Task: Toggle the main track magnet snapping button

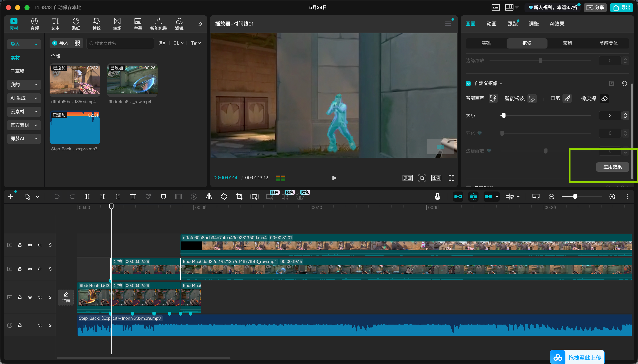Action: click(x=458, y=197)
